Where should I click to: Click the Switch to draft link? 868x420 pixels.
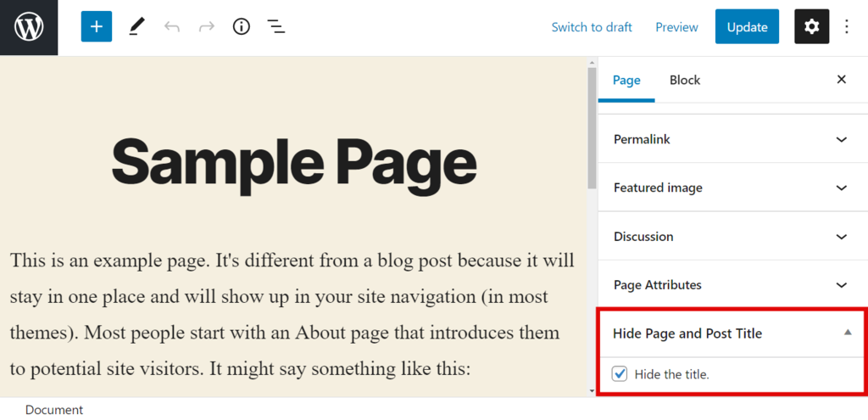pyautogui.click(x=592, y=27)
